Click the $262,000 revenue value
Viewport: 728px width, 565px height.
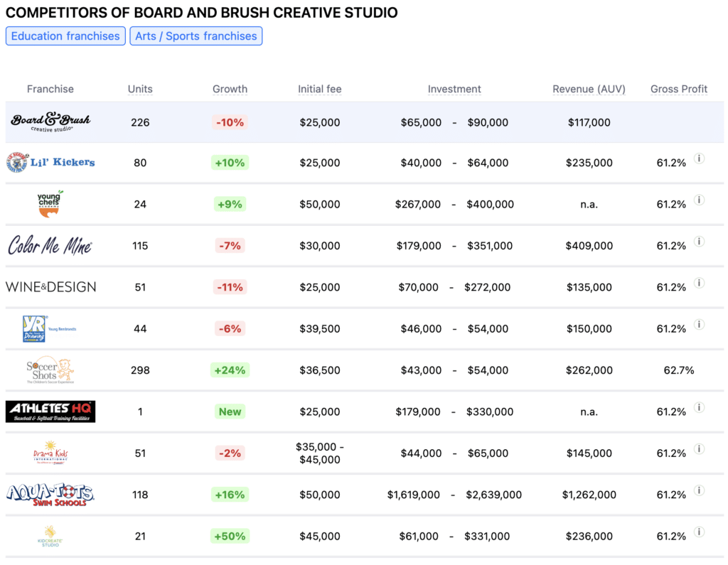coord(589,370)
